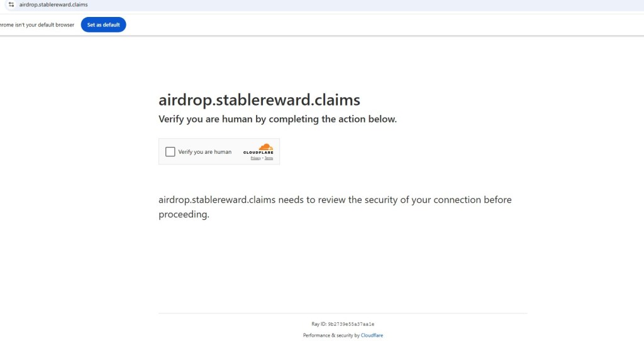Click the 'Chrome isn't your default browser' message
Screen dimensions: 644x341
[38, 25]
